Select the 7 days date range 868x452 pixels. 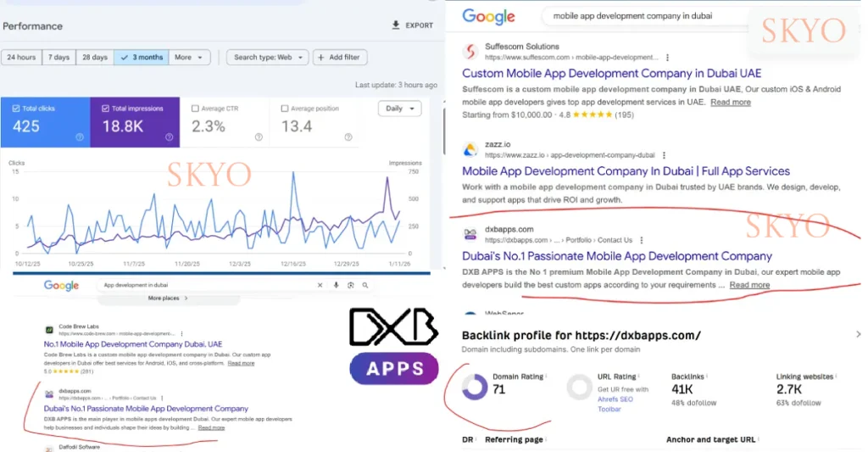click(58, 57)
